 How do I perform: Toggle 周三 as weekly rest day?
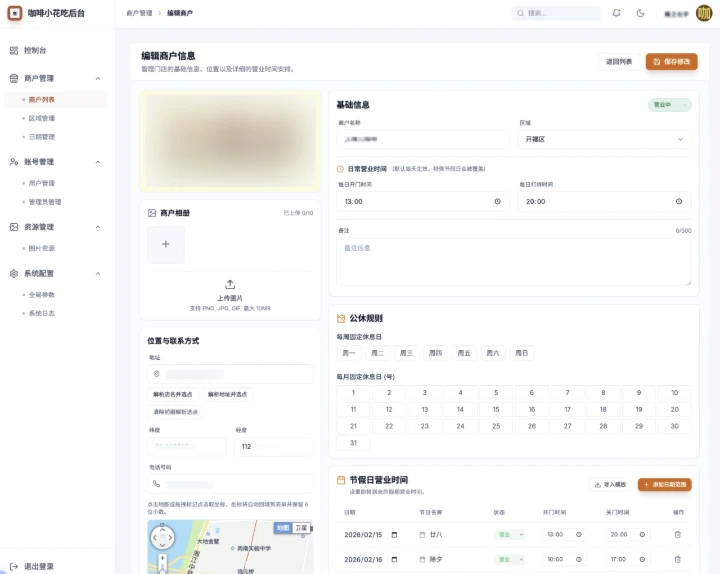(x=406, y=353)
